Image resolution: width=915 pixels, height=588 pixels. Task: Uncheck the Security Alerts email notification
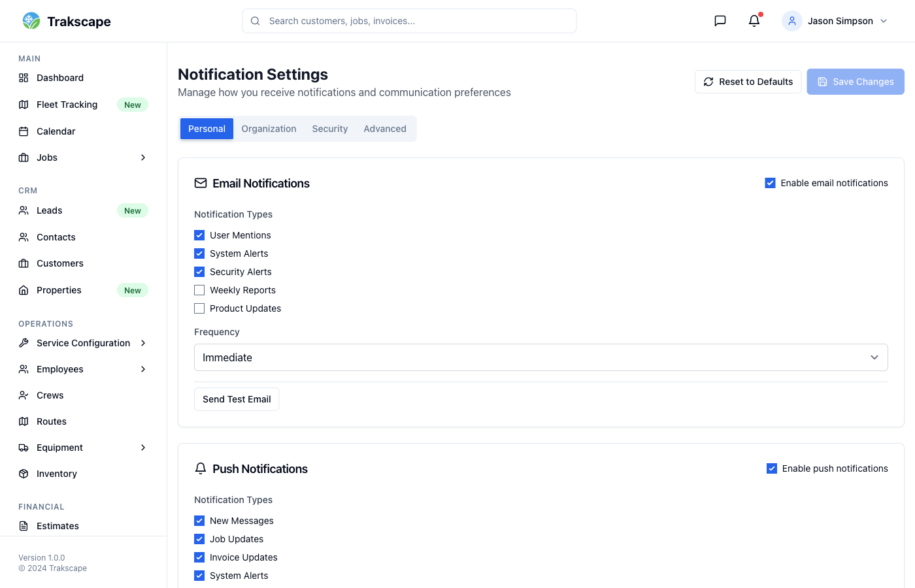199,271
